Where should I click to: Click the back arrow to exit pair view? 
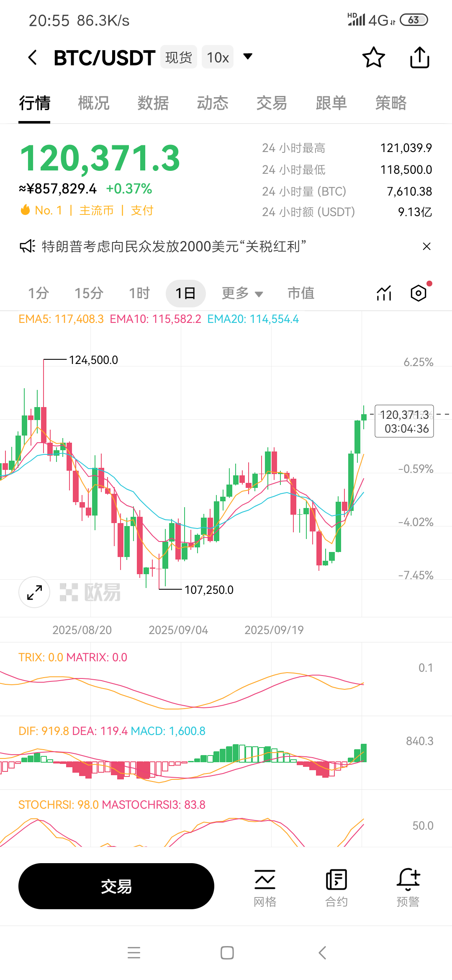[x=33, y=57]
